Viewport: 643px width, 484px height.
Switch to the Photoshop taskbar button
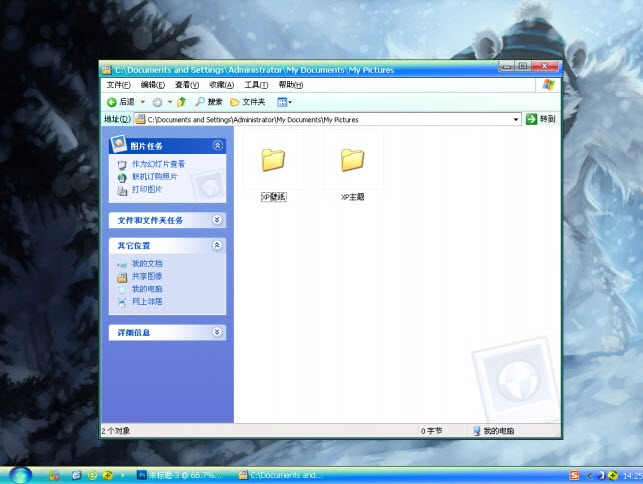tap(180, 475)
